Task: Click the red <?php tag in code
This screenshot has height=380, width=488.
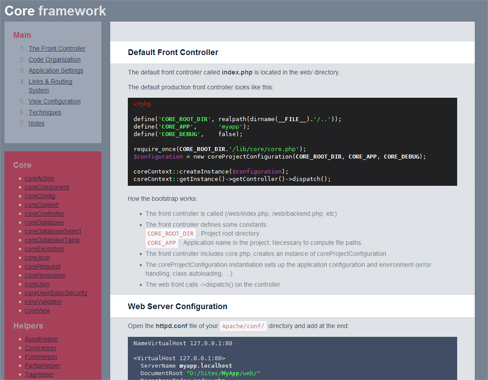Action: 142,104
